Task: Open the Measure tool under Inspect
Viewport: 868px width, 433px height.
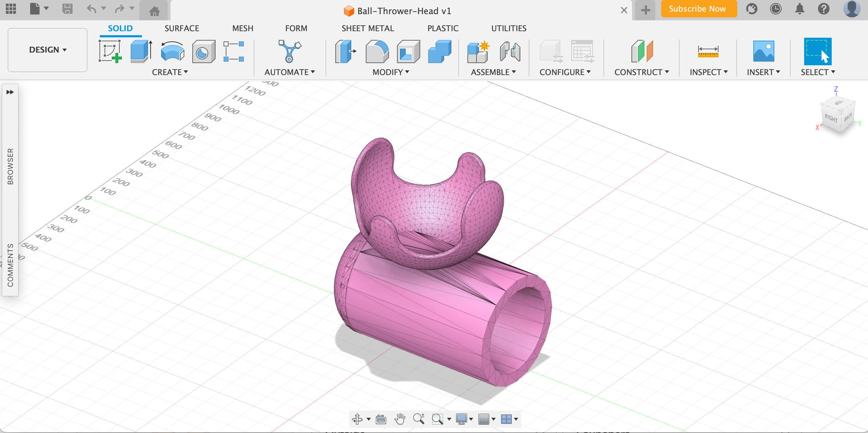Action: tap(708, 52)
